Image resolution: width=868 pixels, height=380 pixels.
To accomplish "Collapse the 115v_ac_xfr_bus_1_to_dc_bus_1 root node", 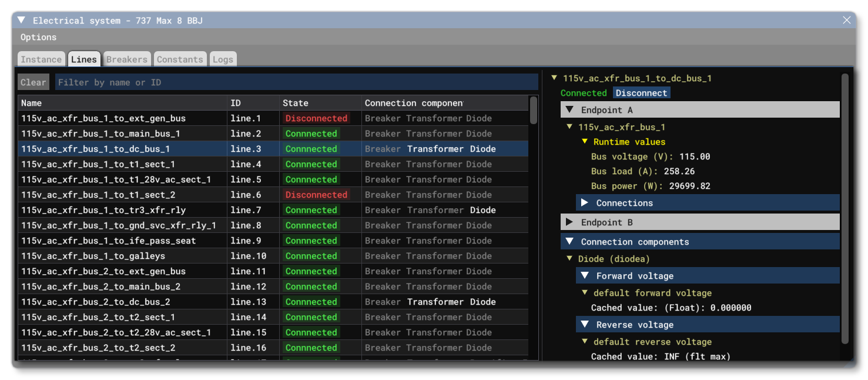I will pos(553,77).
